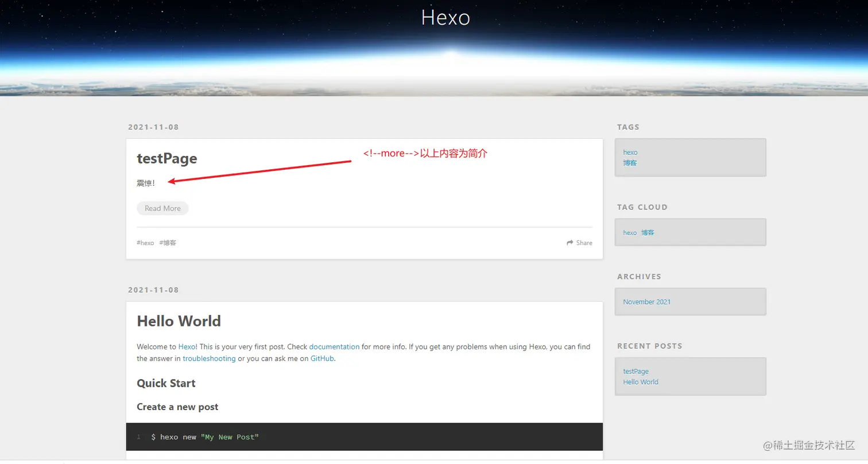Viewport: 868px width, 464px height.
Task: Follow the Hexo link in welcome text
Action: (187, 346)
